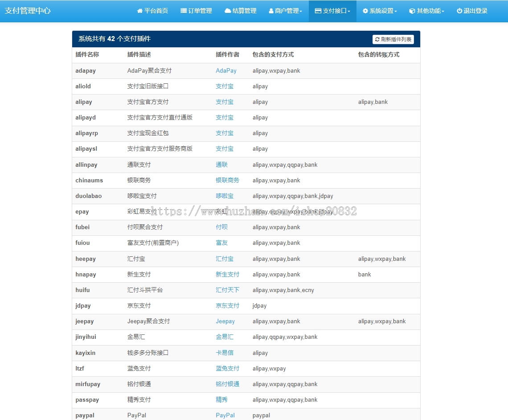Viewport: 508px width, 420px height.
Task: Select the duolabao plugin name
Action: [x=88, y=196]
